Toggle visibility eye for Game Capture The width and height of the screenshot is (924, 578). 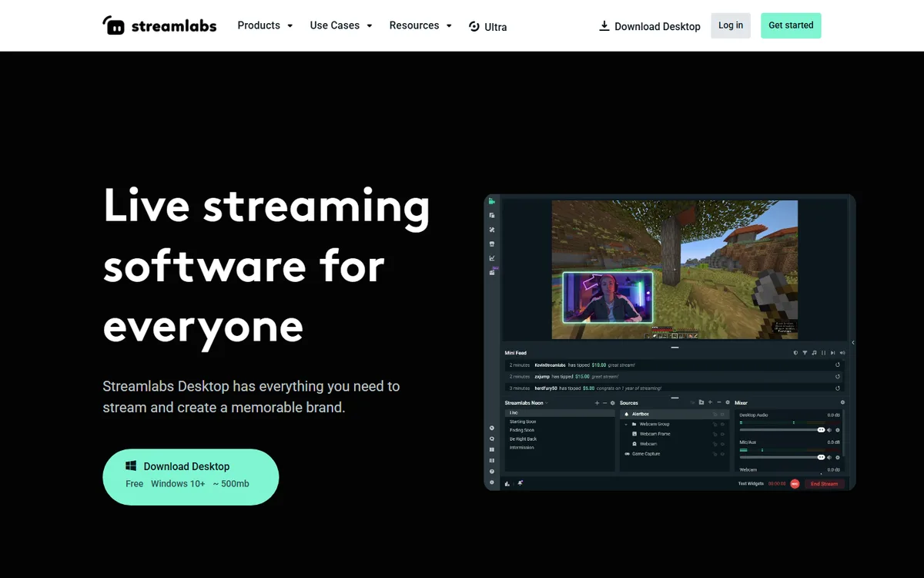722,454
